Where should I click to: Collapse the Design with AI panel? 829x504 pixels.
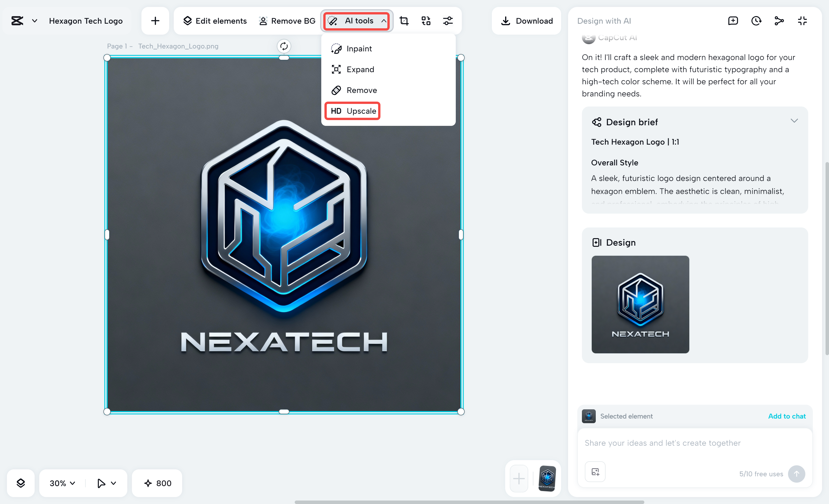pyautogui.click(x=802, y=21)
